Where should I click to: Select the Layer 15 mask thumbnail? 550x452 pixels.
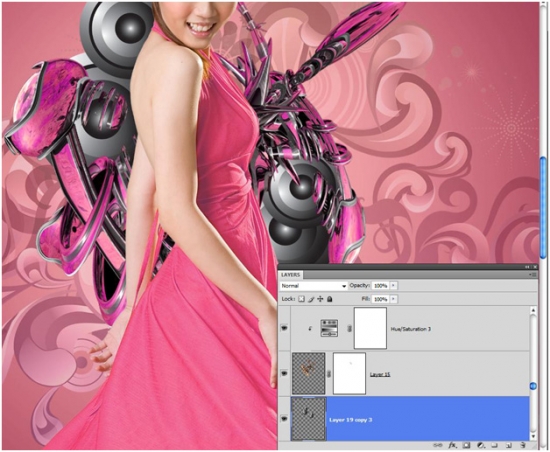click(x=349, y=373)
